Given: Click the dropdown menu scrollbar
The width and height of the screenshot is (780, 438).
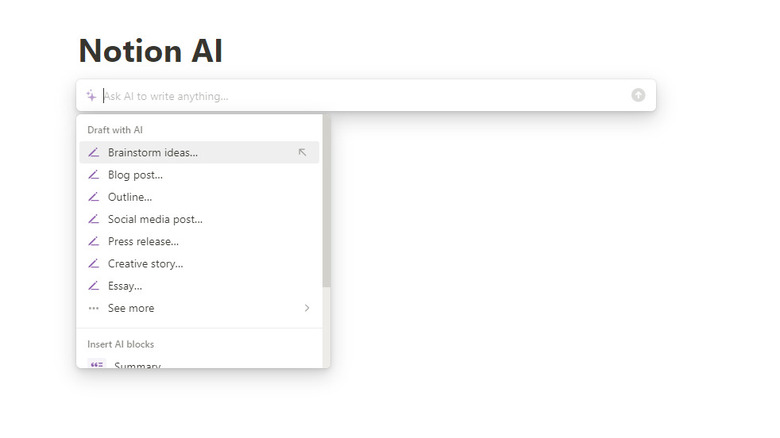Looking at the screenshot, I should coord(326,200).
